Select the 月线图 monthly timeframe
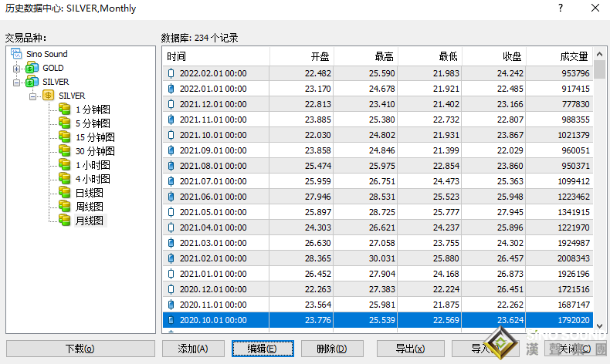 pos(89,221)
